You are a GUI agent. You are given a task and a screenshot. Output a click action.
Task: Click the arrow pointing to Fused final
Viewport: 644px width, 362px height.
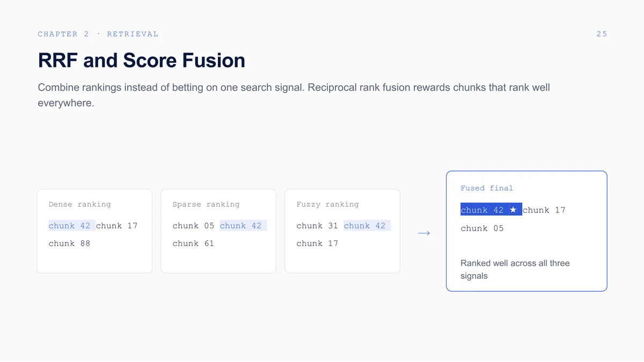[424, 233]
